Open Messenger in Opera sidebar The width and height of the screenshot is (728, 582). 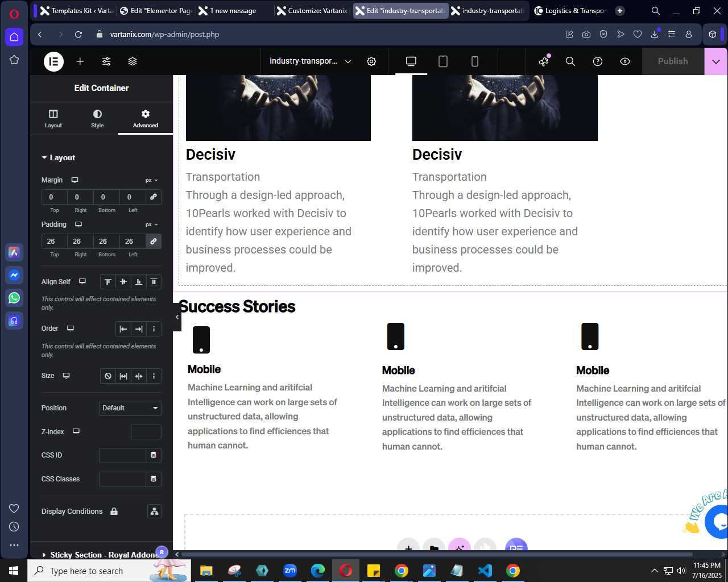point(14,275)
